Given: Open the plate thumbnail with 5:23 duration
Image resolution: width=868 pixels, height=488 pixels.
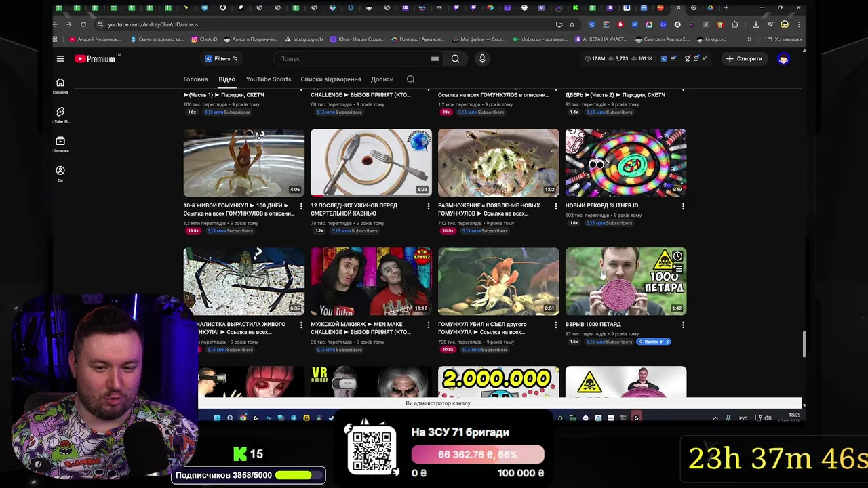Looking at the screenshot, I should (371, 163).
